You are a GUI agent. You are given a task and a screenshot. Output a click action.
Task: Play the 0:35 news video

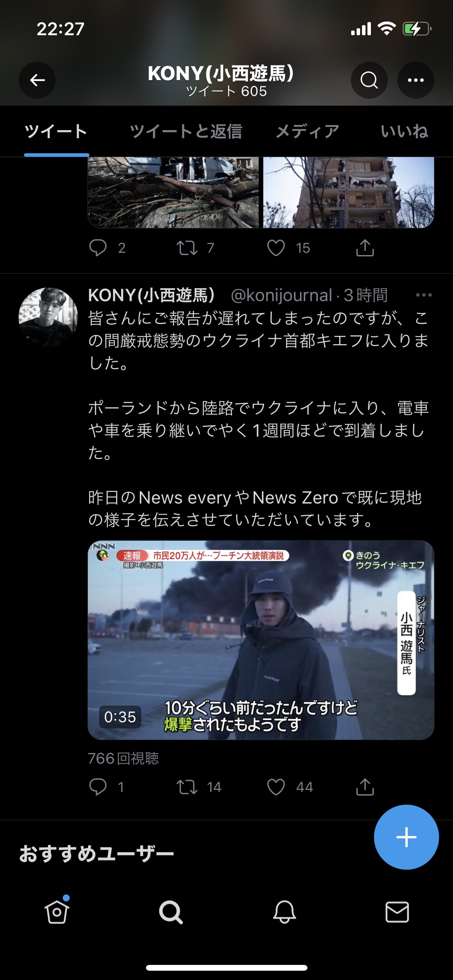click(x=261, y=640)
